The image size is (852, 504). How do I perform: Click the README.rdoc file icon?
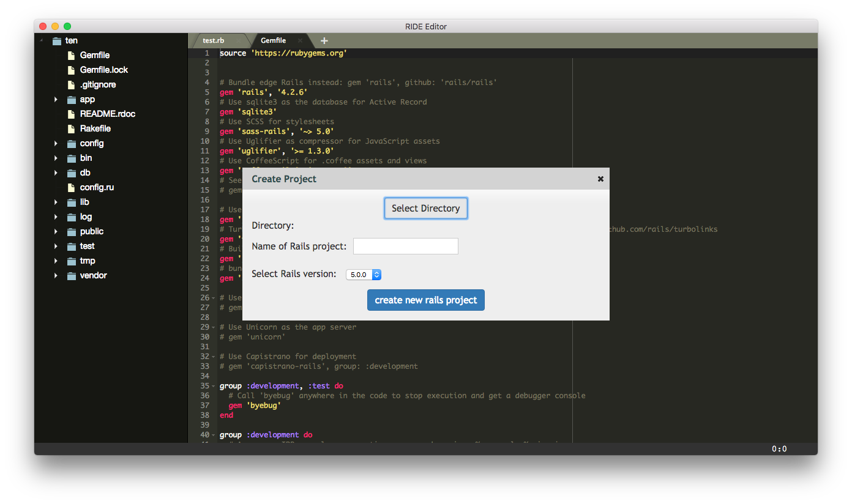point(71,114)
